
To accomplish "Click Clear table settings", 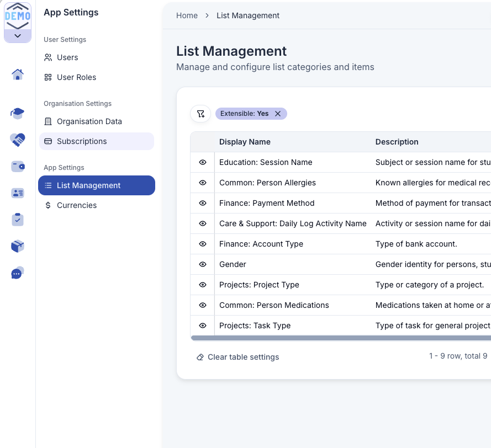I will pos(237,357).
